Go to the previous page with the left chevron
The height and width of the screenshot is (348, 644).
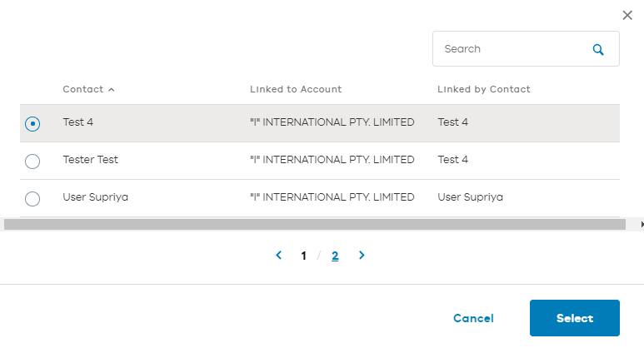tap(279, 256)
